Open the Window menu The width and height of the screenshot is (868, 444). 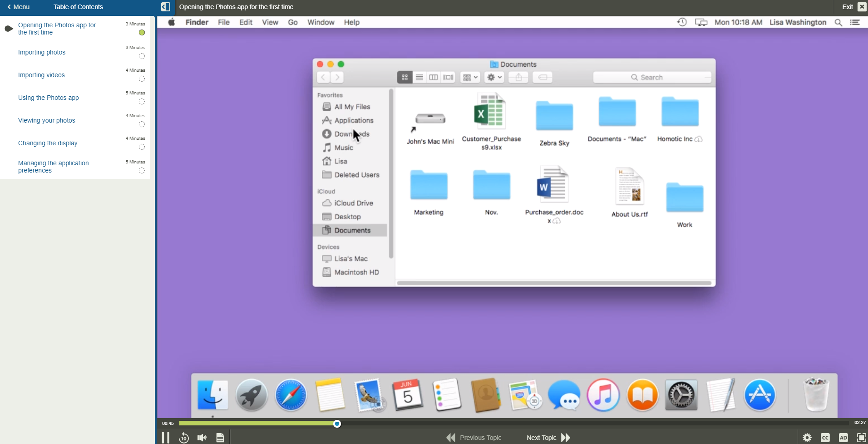pos(321,22)
